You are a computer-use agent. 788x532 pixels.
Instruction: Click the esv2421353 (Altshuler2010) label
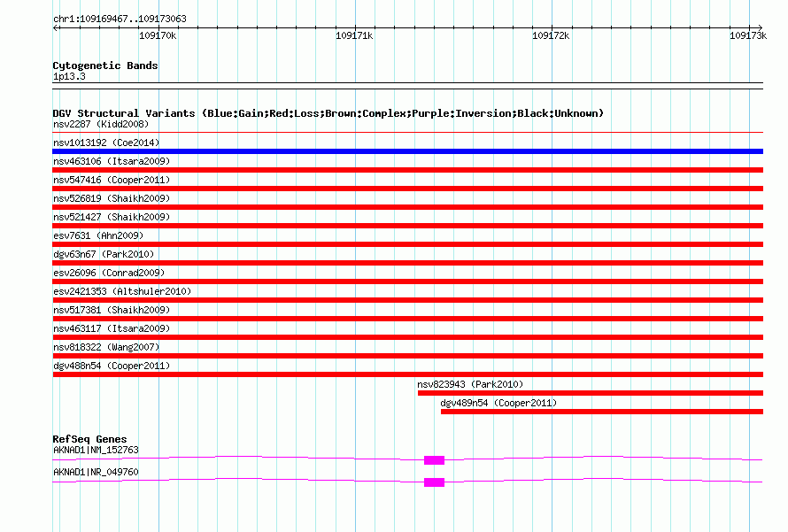122,291
